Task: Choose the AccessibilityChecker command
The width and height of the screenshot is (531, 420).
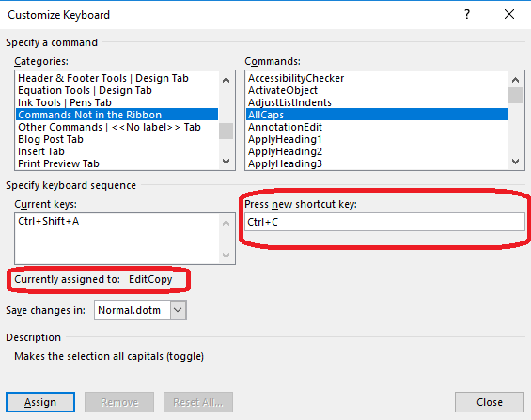Action: 377,78
